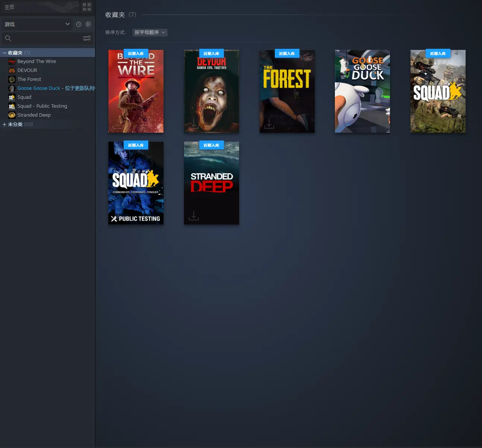482x448 pixels.
Task: Click 近期入库 badge on Squad cover
Action: click(438, 53)
